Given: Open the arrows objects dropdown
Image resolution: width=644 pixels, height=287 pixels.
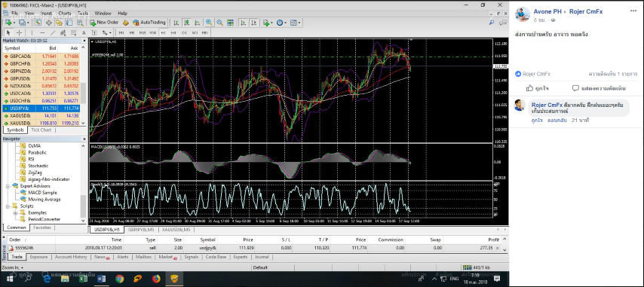Looking at the screenshot, I should pos(106,33).
